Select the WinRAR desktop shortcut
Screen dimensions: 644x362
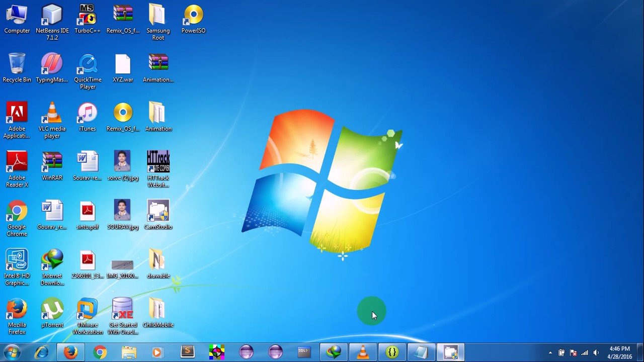coord(52,166)
